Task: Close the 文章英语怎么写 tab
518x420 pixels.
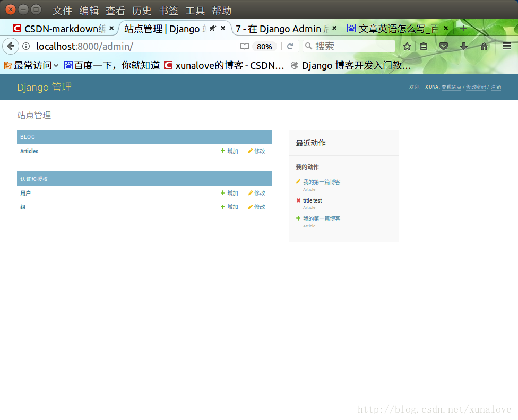Action: [x=446, y=29]
